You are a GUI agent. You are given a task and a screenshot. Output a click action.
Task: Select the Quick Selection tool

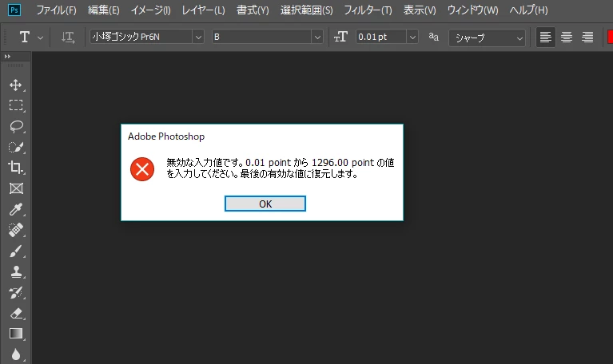[x=16, y=147]
